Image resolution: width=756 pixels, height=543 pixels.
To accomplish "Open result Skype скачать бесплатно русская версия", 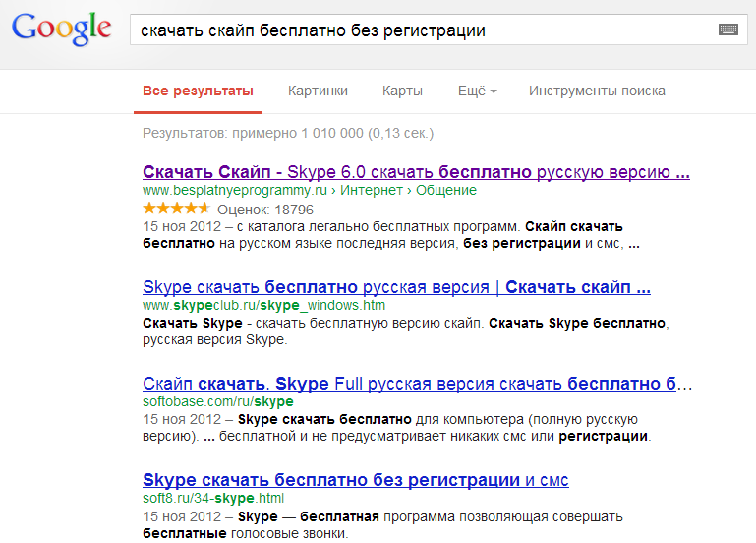I will point(396,287).
